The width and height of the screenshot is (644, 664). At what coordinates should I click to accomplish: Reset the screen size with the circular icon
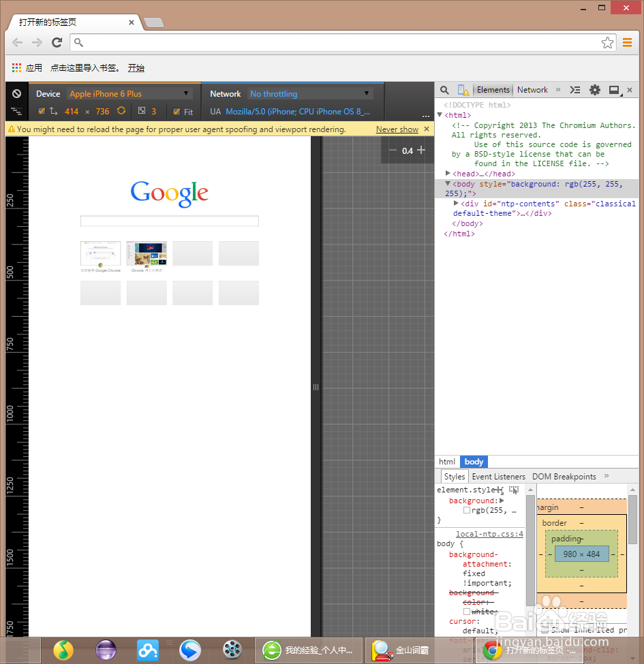point(121,111)
